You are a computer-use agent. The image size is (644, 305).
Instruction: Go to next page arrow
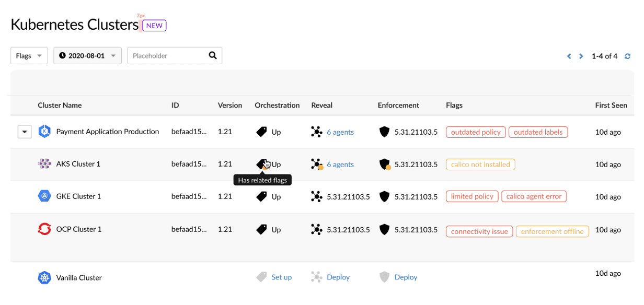pos(581,56)
